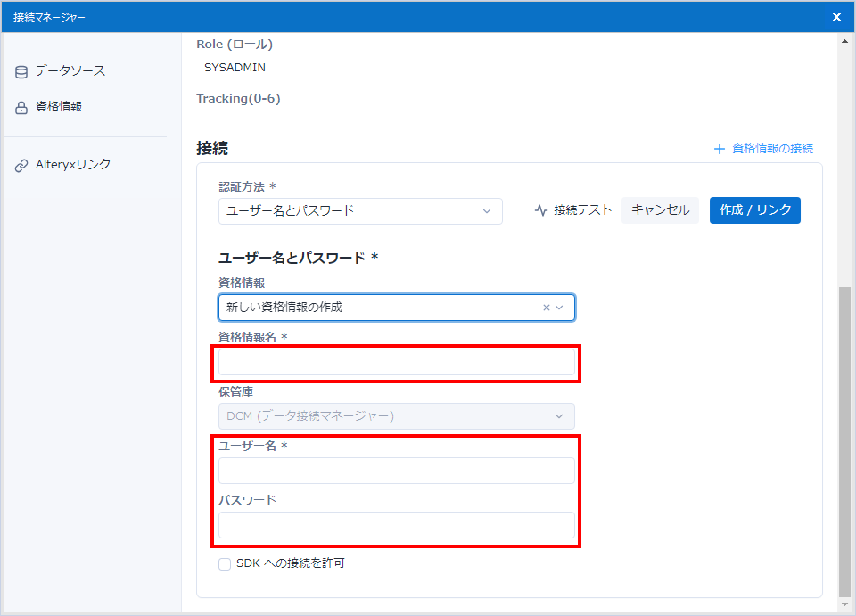Viewport: 856px width, 616px height.
Task: Click the database icon beside データソース
Action: click(21, 72)
